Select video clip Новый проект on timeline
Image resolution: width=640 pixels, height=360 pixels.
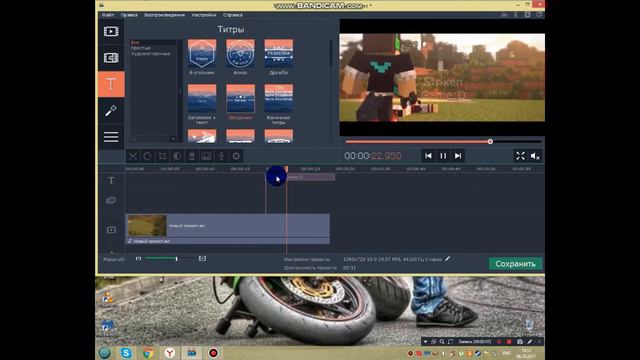tap(228, 225)
